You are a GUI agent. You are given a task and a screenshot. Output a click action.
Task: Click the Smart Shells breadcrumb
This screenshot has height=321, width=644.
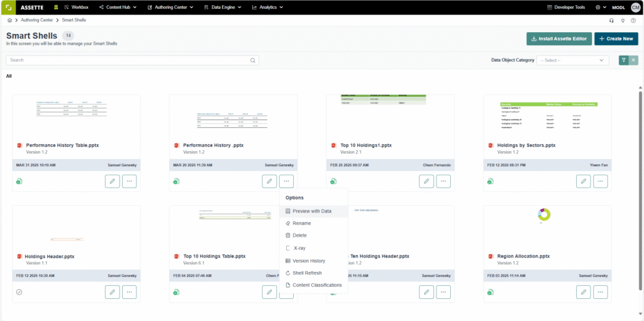pos(74,20)
